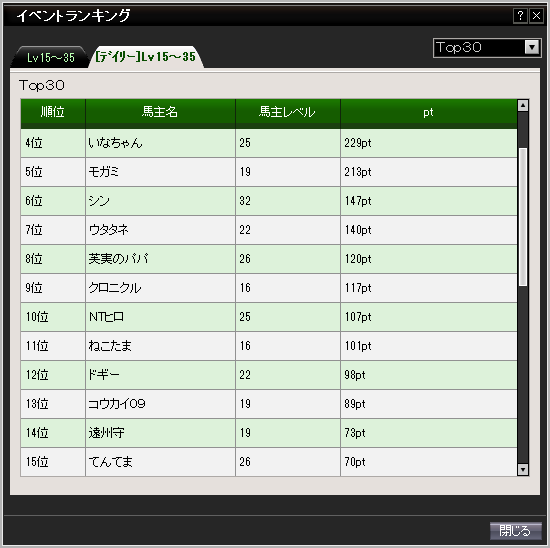
Task: Expand the Top30 dropdown arrow
Action: 532,47
